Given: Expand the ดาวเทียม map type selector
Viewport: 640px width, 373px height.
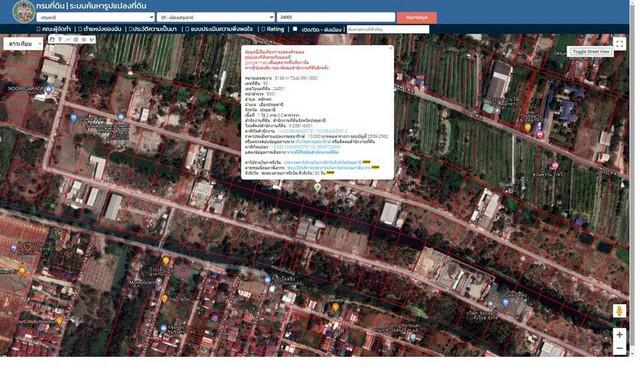Looking at the screenshot, I should 23,44.
